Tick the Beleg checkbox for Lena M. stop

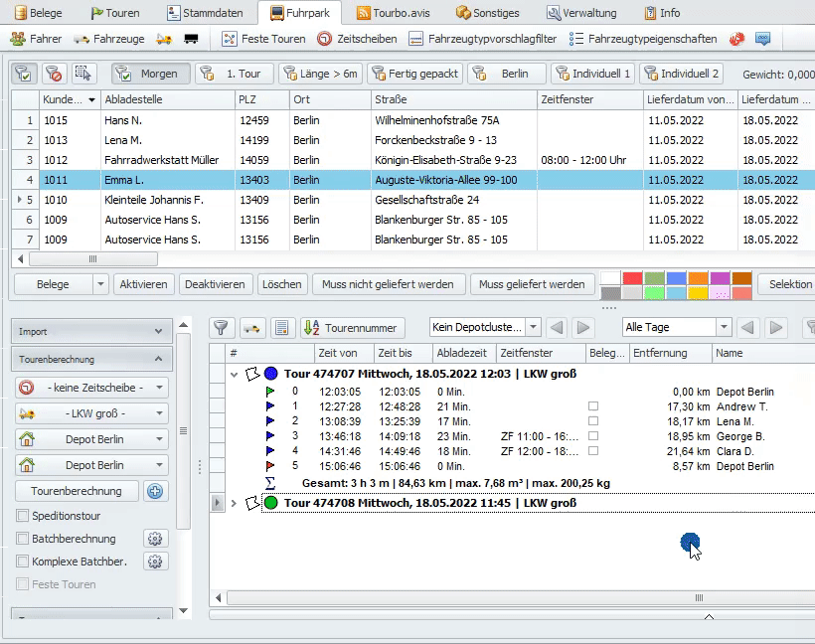tap(593, 421)
